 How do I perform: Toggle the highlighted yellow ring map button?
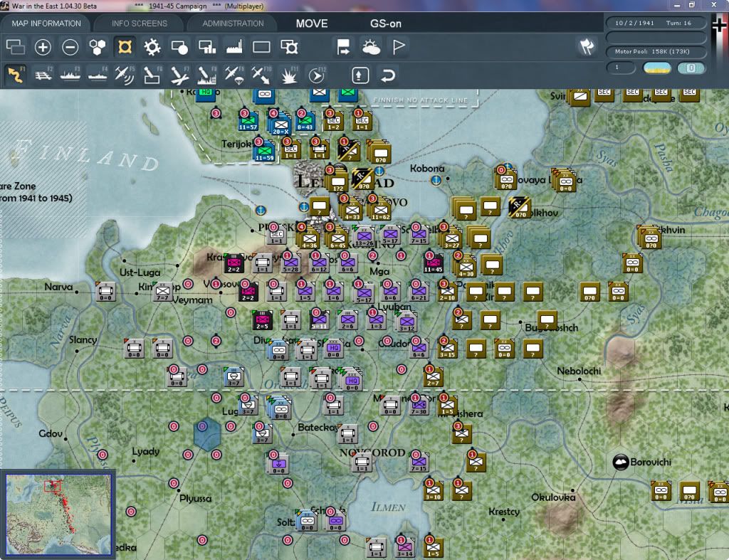point(125,47)
